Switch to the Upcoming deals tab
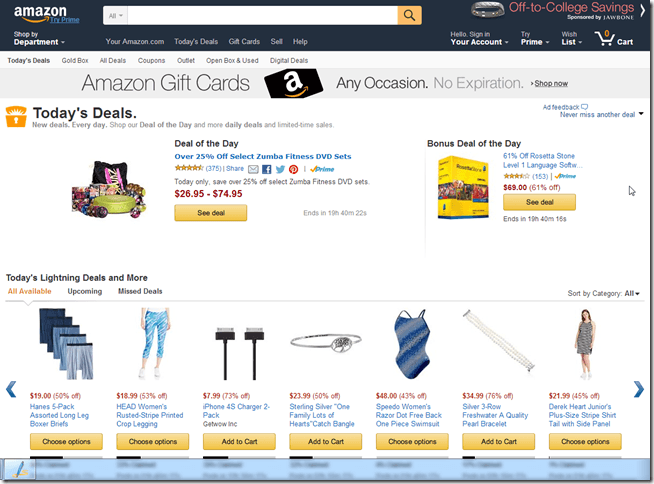This screenshot has width=654, height=484. click(85, 291)
